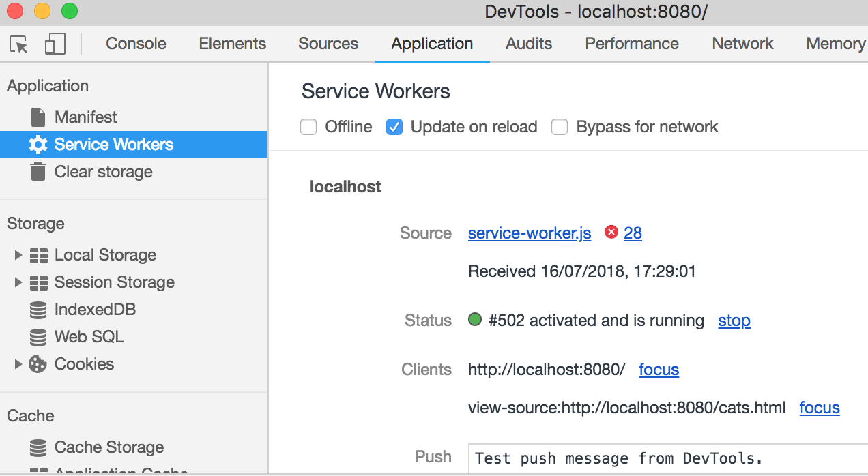Screen dimensions: 868x476
Task: Open the service-worker.js source link
Action: (x=529, y=233)
